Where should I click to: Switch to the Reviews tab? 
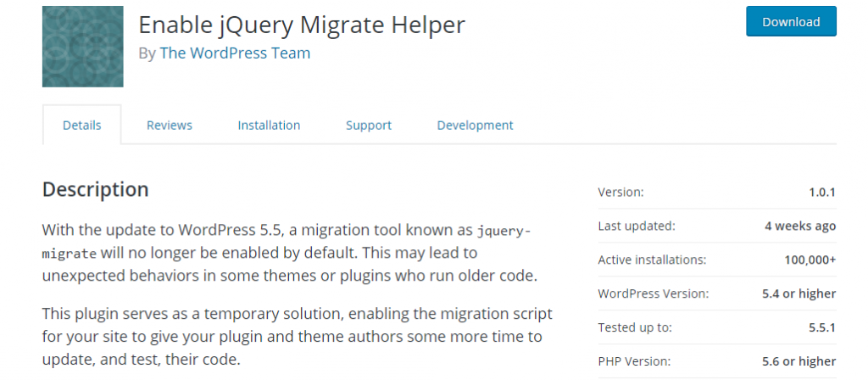point(170,126)
